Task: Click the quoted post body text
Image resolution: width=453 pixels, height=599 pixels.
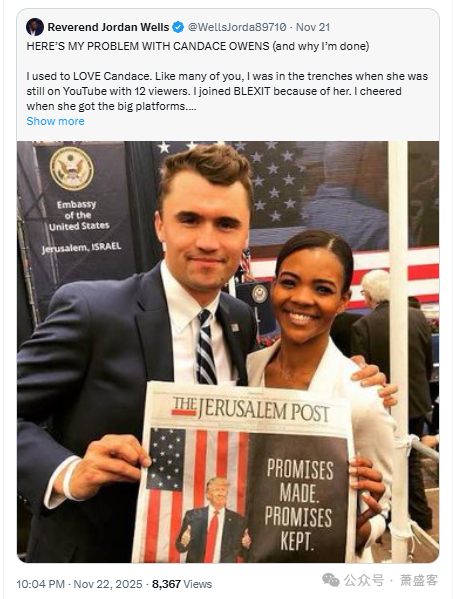Action: (x=227, y=91)
